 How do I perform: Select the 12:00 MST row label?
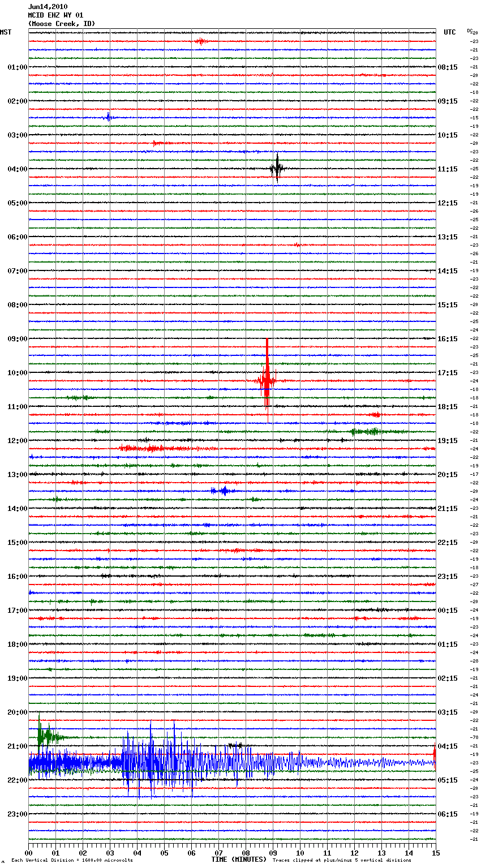pos(18,441)
